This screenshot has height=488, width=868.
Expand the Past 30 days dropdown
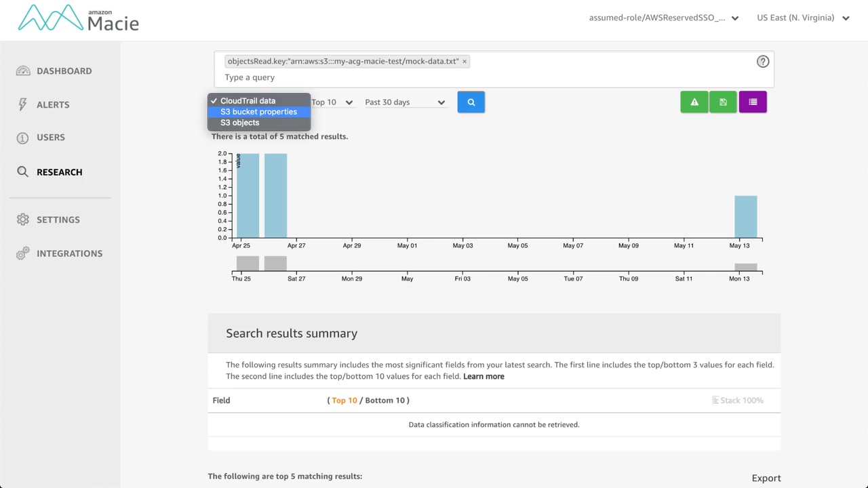pyautogui.click(x=405, y=102)
